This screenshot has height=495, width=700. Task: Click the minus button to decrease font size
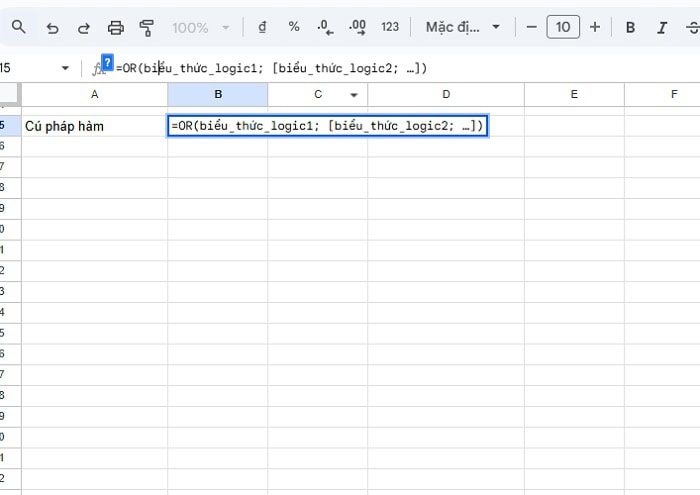(531, 27)
